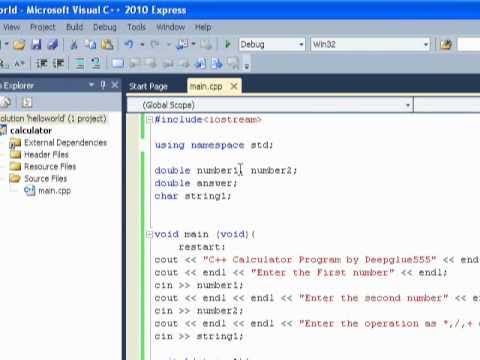
Task: Redo edit with the grayed Redo arrow
Action: [155, 44]
